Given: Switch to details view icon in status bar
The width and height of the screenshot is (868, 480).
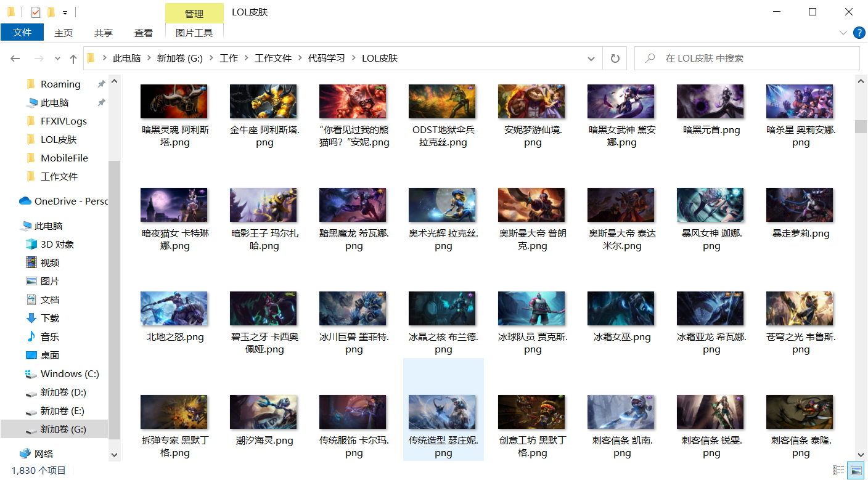Looking at the screenshot, I should (x=838, y=470).
